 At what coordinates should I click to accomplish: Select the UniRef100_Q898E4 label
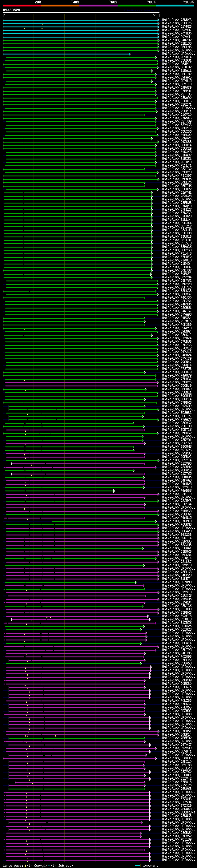(x=176, y=57)
